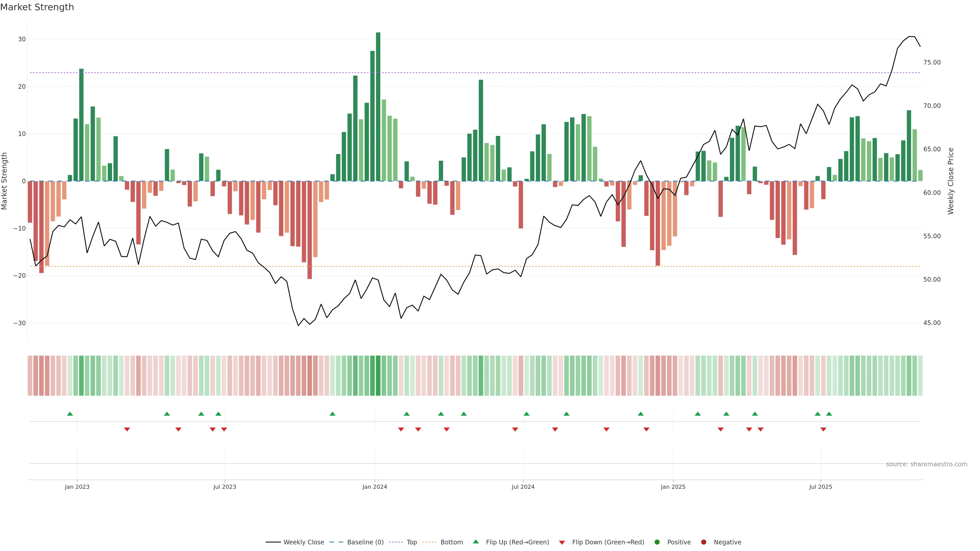Click the darkest green heatmap cell

point(378,375)
